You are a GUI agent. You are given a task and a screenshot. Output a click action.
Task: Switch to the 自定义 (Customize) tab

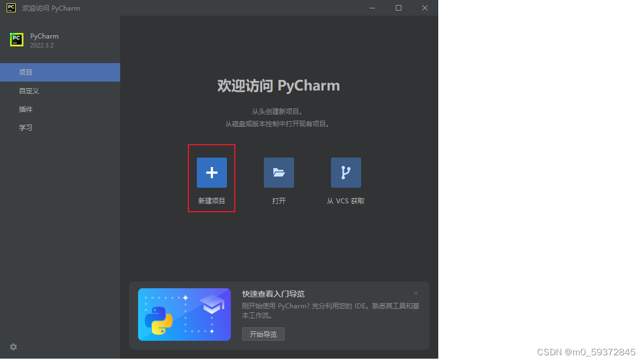coord(60,90)
